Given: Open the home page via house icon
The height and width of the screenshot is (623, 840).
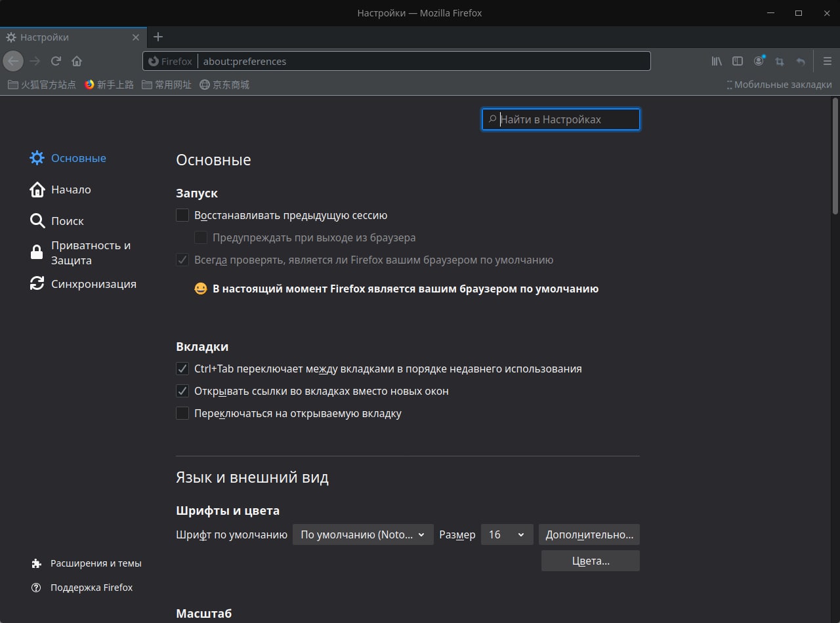Looking at the screenshot, I should [77, 61].
